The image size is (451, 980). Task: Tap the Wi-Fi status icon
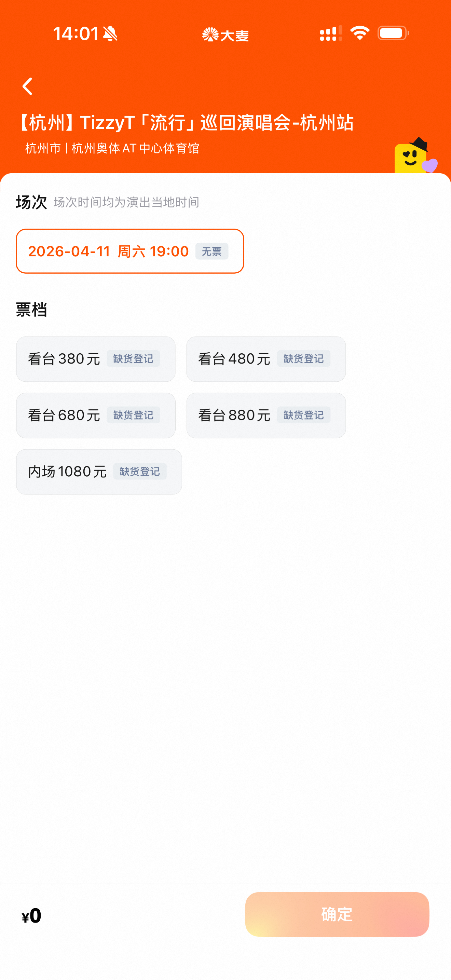360,33
